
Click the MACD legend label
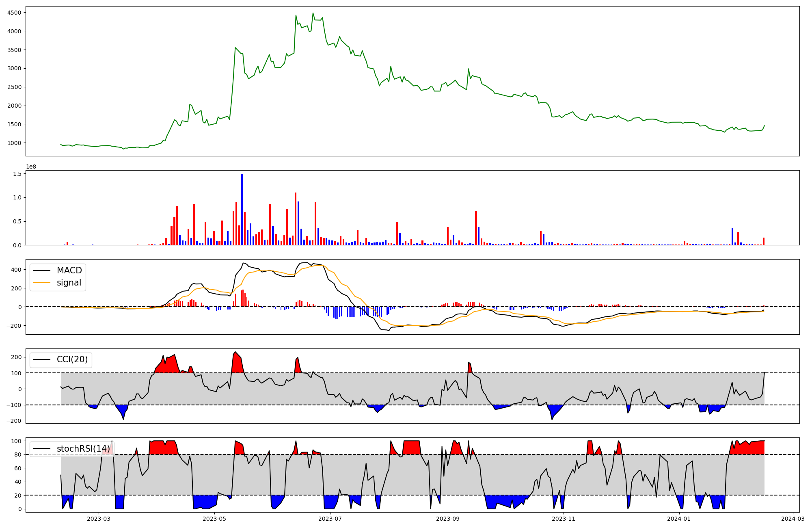click(x=69, y=270)
